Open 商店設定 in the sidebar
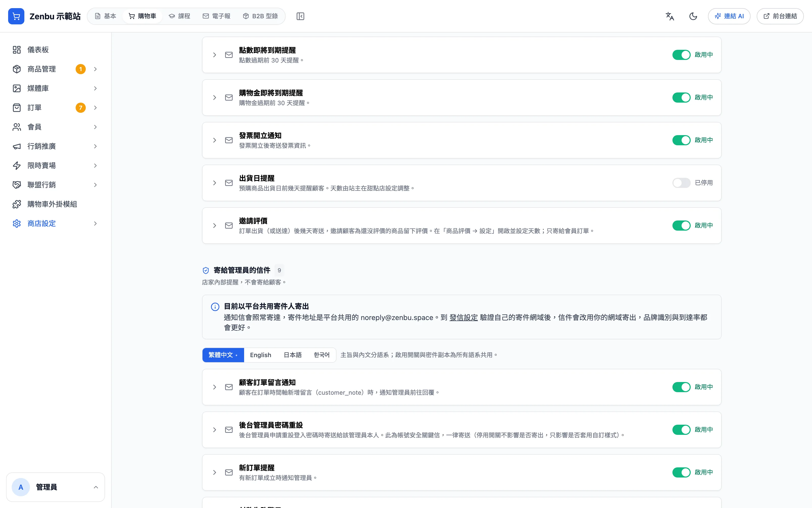The image size is (812, 508). (55, 224)
